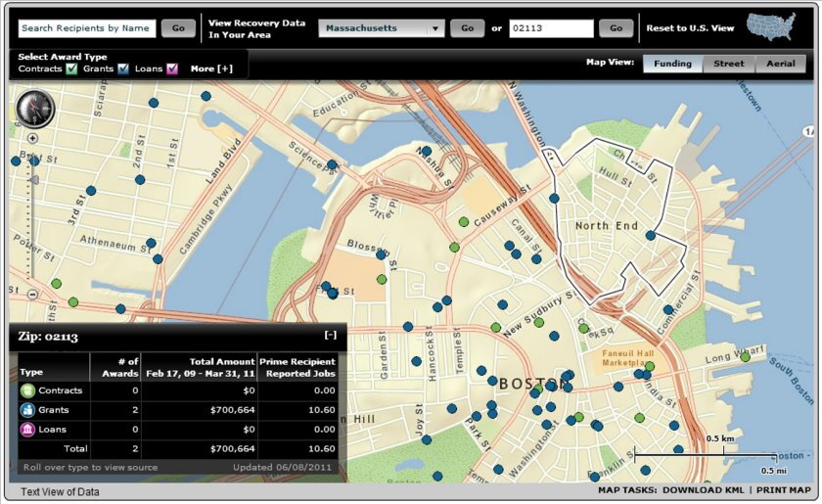Select blue marker on Commercial St
Image resolution: width=822 pixels, height=504 pixels.
[x=667, y=310]
